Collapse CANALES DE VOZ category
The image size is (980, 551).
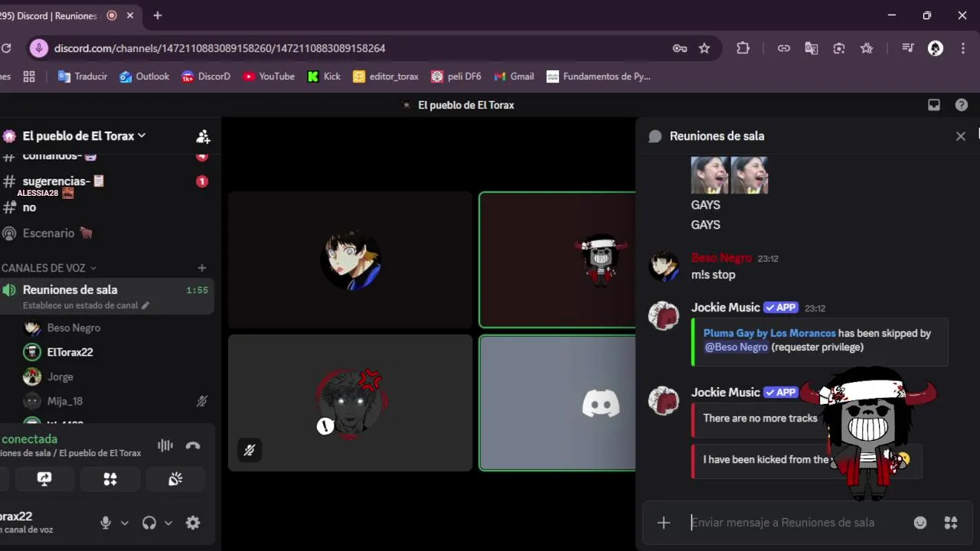click(49, 268)
